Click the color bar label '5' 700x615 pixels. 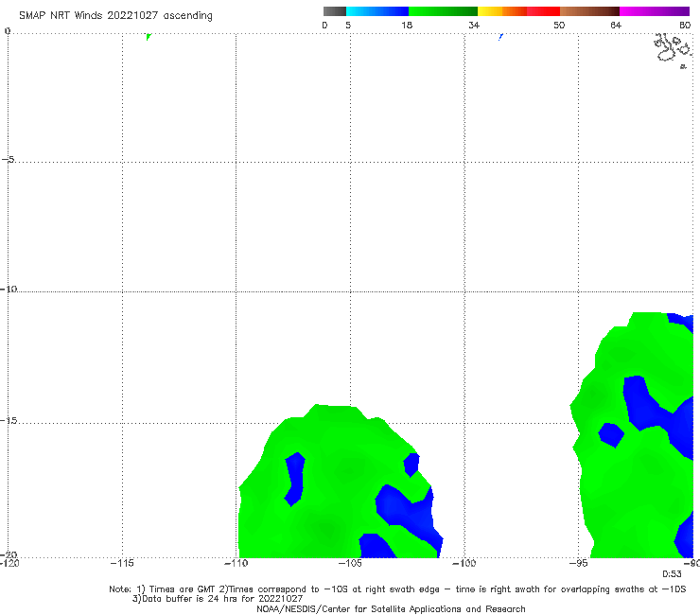click(348, 25)
